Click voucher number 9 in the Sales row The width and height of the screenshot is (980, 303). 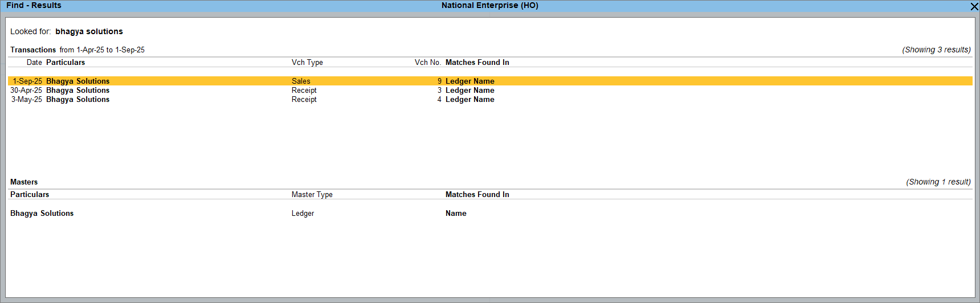tap(439, 81)
